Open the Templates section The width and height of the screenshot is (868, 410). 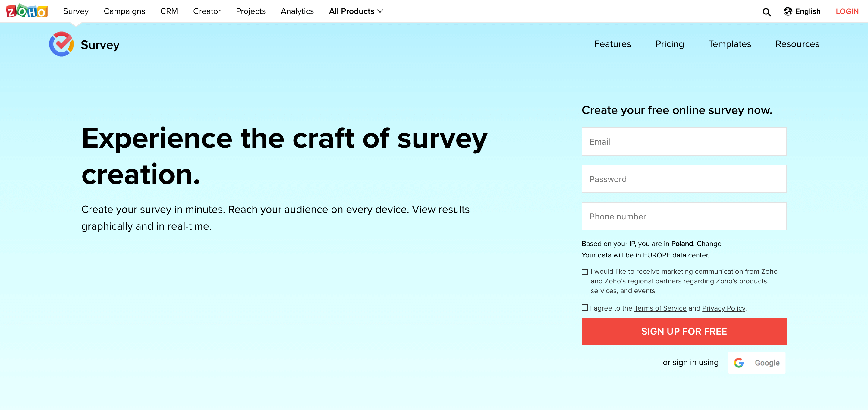[729, 44]
